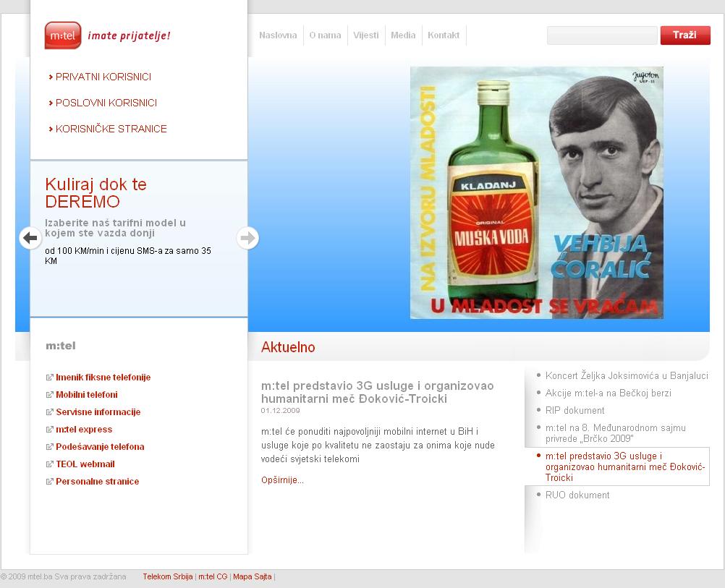
Task: Open Podešavanje telefona link
Action: (x=100, y=446)
